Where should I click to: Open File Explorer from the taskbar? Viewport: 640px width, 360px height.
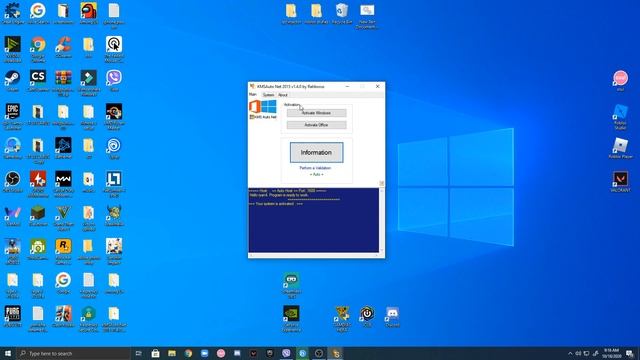coord(172,353)
